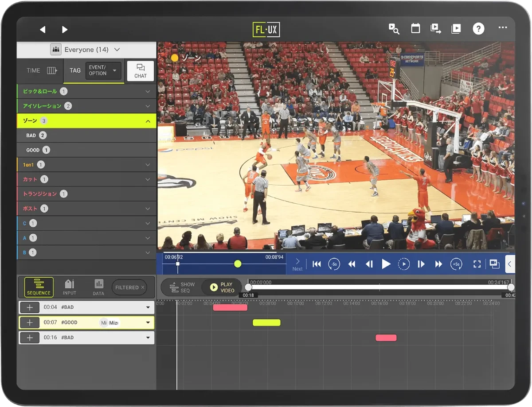Viewport: 532px width, 407px height.
Task: Step one frame forward
Action: click(421, 264)
